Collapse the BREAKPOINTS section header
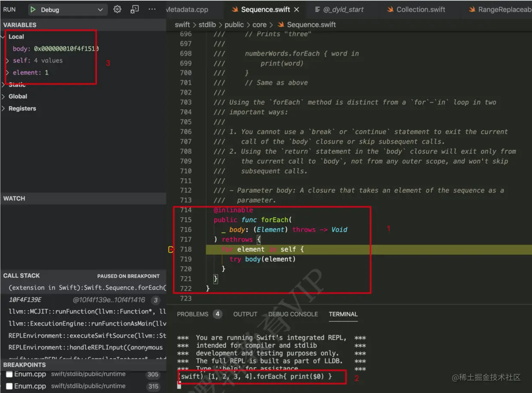Image resolution: width=532 pixels, height=393 pixels. [83, 365]
